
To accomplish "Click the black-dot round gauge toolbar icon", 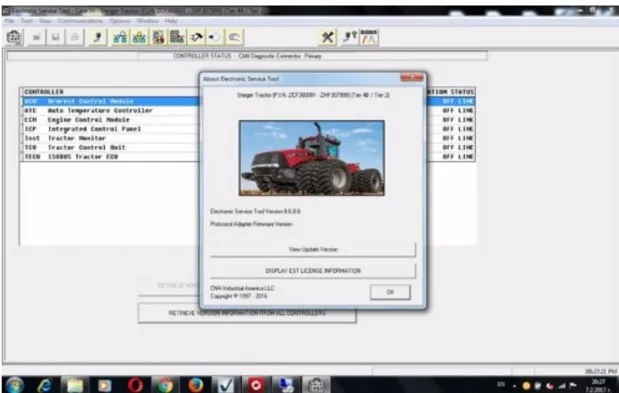I will click(215, 37).
